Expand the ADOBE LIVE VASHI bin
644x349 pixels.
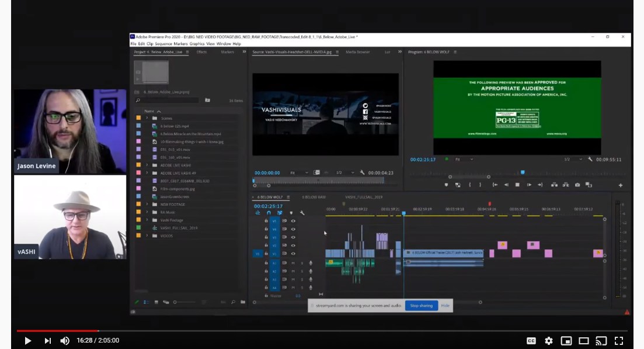(x=147, y=165)
